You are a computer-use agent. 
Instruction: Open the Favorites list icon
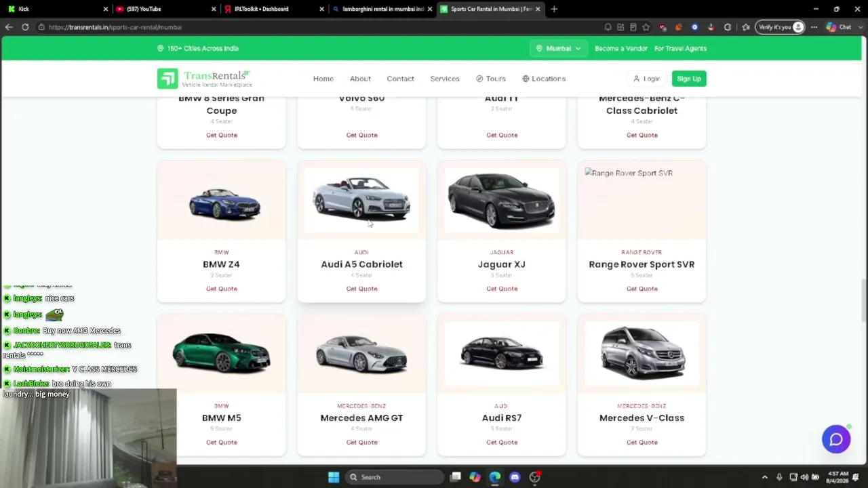click(746, 27)
